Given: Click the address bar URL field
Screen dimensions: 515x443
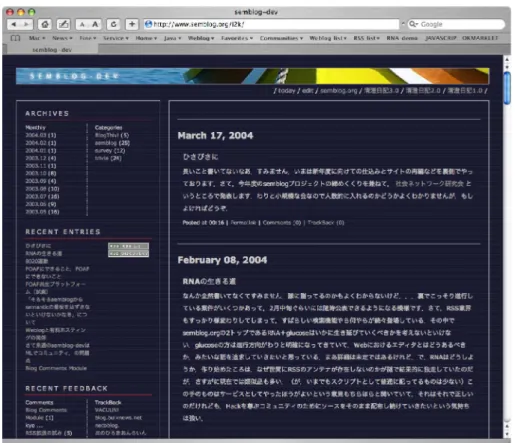Looking at the screenshot, I should 272,24.
